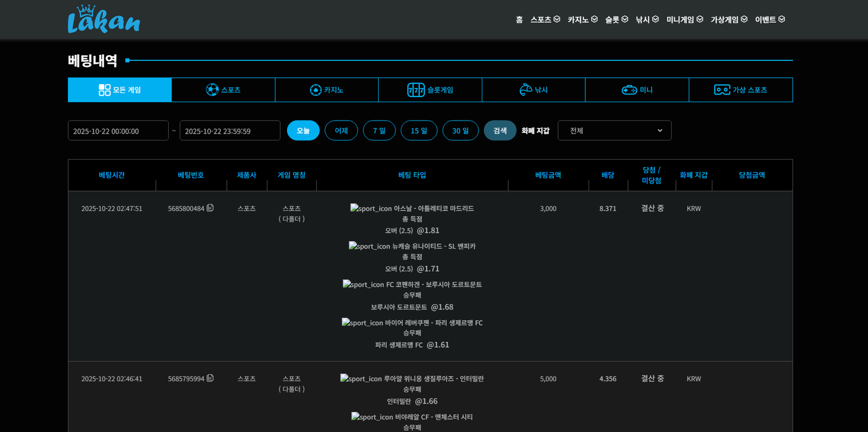Viewport: 868px width, 432px height.
Task: Select the 카지노 chip filter tab
Action: click(327, 90)
